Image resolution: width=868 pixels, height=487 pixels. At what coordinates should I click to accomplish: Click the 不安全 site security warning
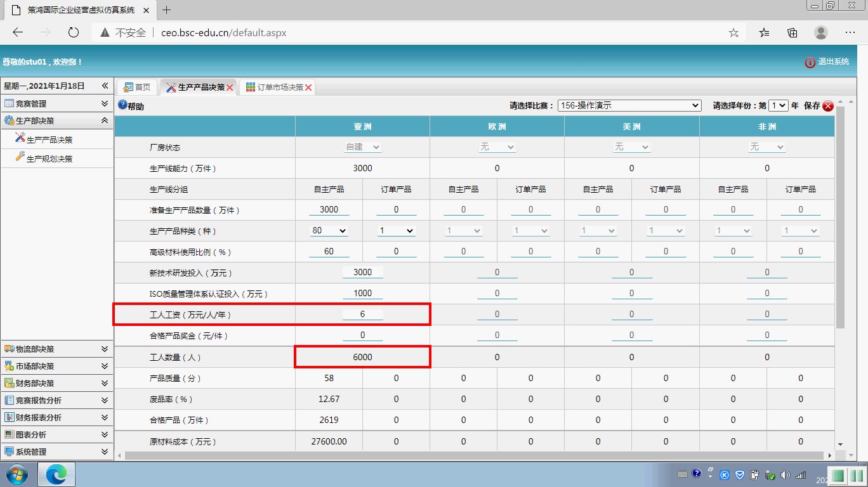pos(122,32)
